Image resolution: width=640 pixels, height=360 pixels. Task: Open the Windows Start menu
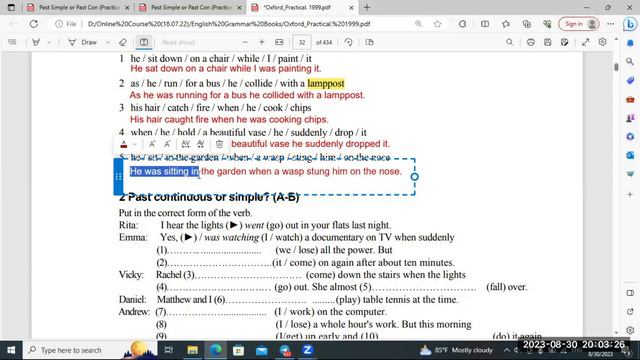11,350
